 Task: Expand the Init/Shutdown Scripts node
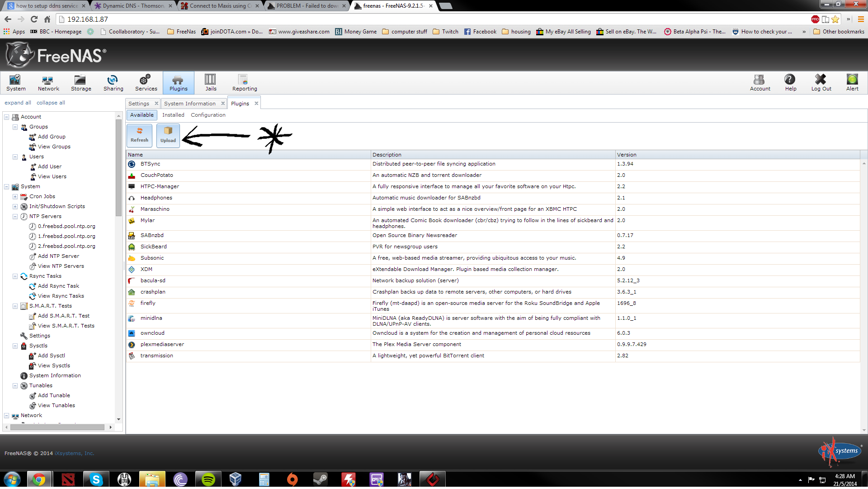pyautogui.click(x=15, y=206)
